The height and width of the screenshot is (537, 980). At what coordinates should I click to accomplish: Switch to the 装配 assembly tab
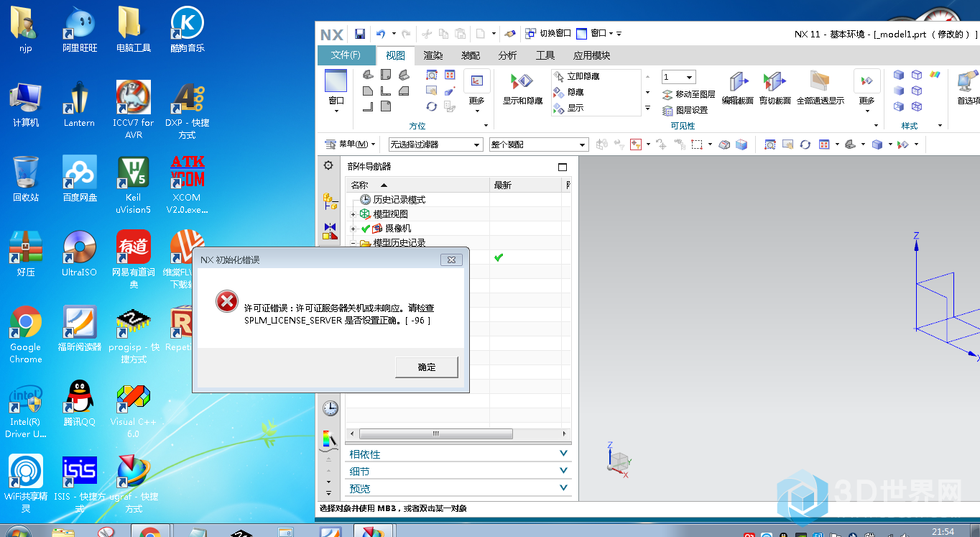click(471, 55)
